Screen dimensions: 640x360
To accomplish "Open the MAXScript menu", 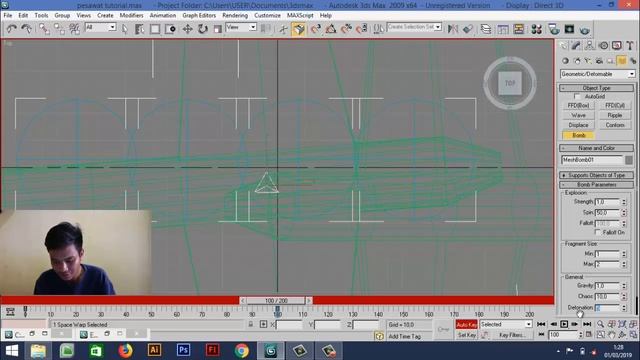I will click(300, 15).
